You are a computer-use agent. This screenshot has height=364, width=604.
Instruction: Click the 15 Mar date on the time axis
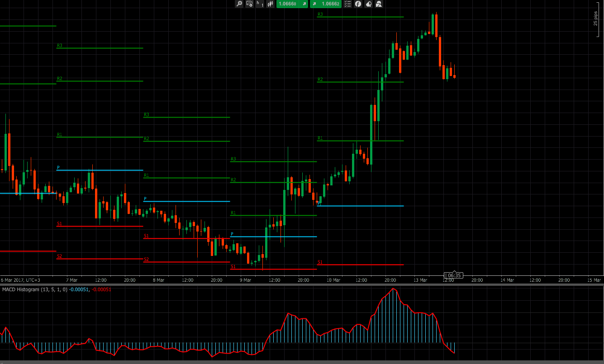[594, 280]
